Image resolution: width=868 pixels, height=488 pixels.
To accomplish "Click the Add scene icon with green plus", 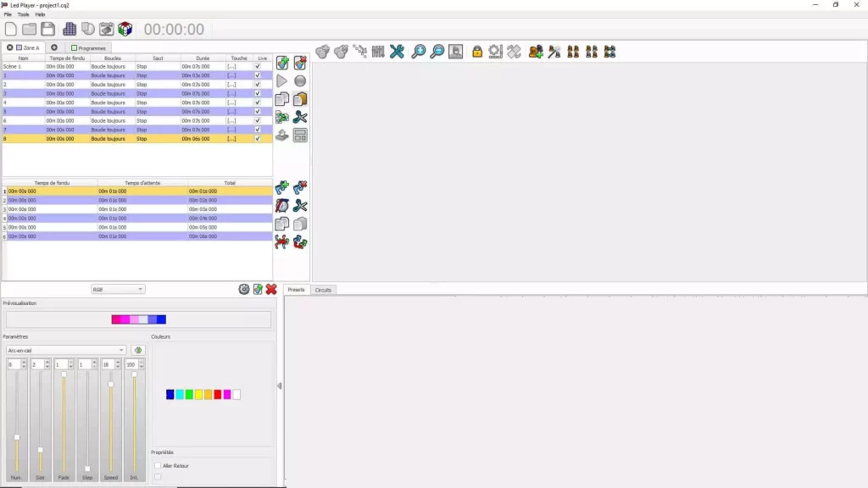I will pos(282,63).
